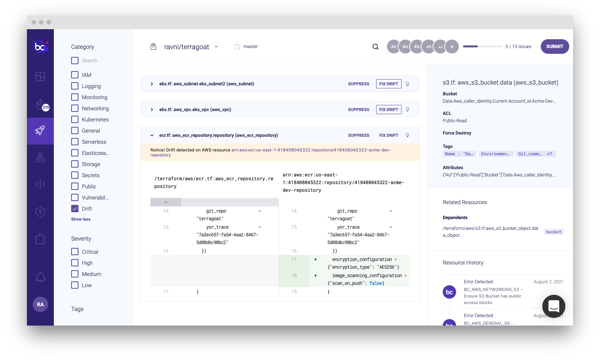Viewport: 600px width, 364px height.
Task: Open the ravni/terragoat repository dropdown
Action: pos(216,47)
